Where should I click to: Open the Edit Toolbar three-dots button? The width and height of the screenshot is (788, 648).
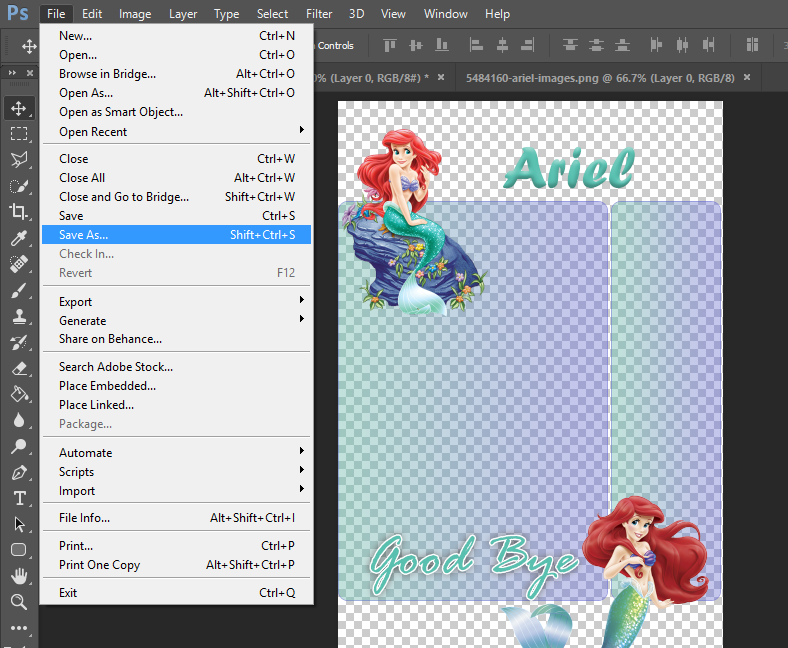tap(19, 628)
